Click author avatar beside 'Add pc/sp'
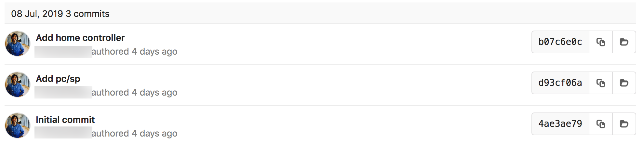Screen dimensions: 644x145 click(18, 85)
